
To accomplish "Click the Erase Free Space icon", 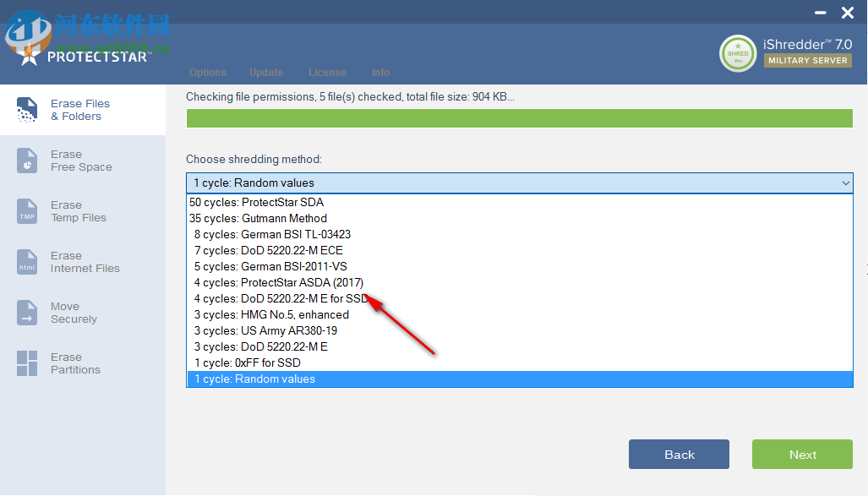I will [x=26, y=161].
